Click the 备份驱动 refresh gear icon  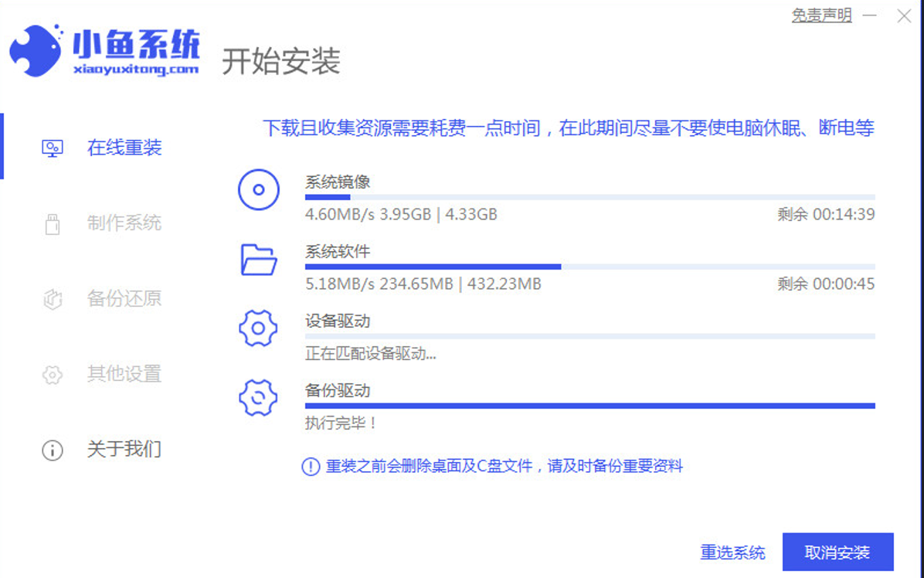pos(258,399)
